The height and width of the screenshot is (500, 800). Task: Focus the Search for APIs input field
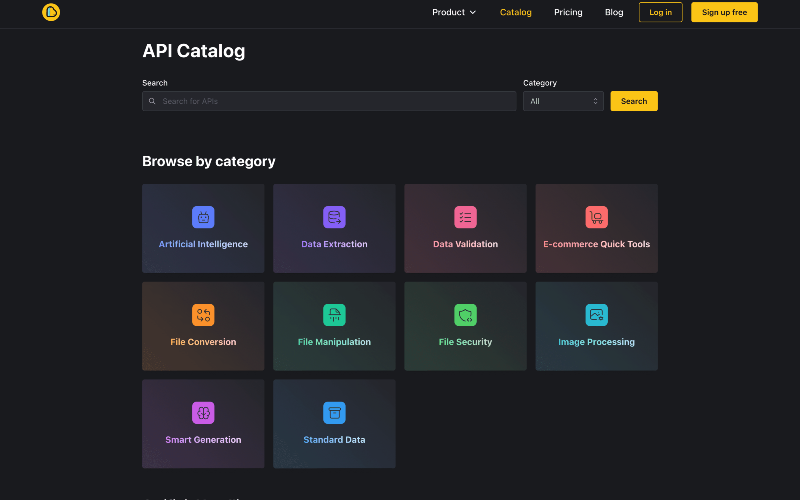tap(329, 101)
